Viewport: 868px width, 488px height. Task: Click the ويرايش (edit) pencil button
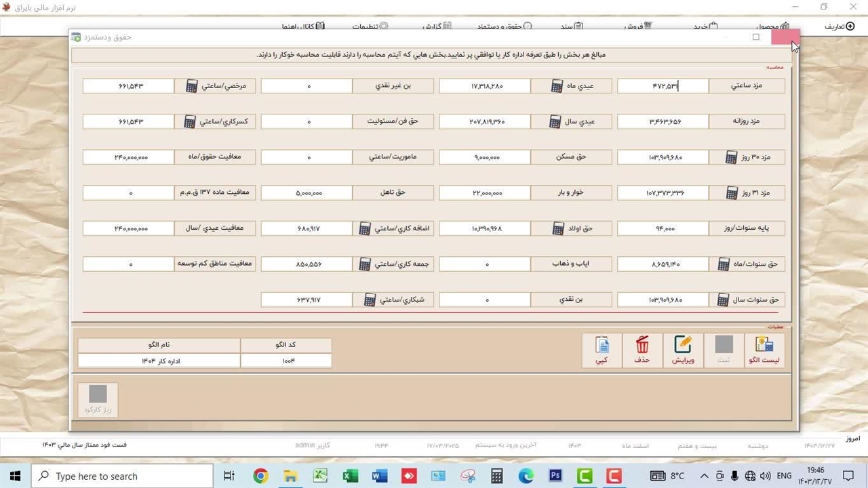point(683,350)
